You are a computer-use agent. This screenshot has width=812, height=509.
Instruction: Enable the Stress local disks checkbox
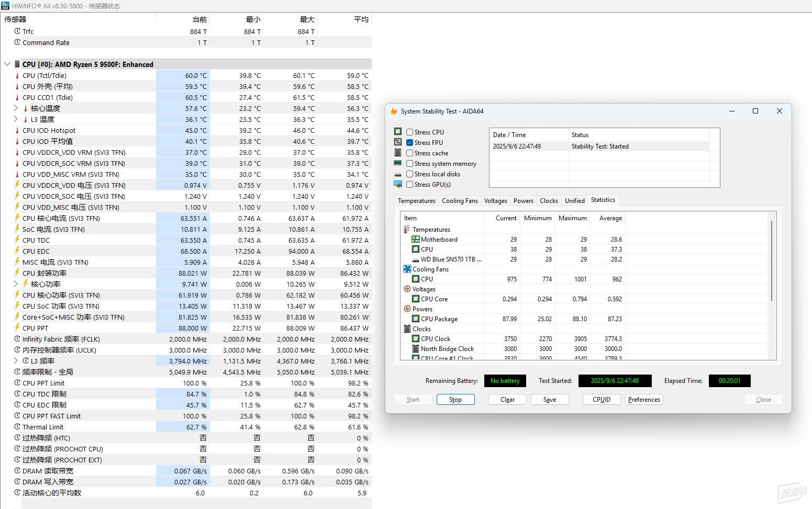[x=409, y=174]
